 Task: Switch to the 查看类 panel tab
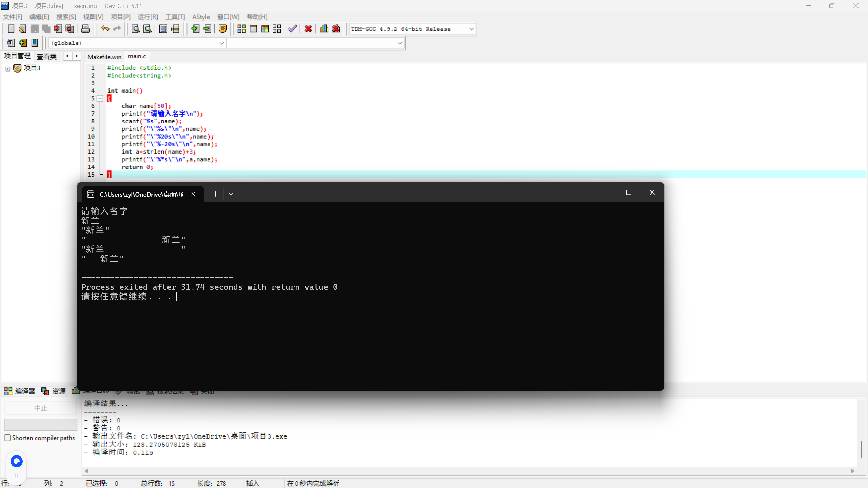(x=46, y=56)
